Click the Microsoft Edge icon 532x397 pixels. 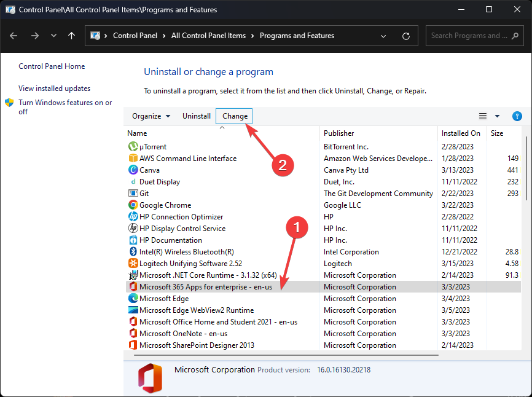pyautogui.click(x=133, y=299)
